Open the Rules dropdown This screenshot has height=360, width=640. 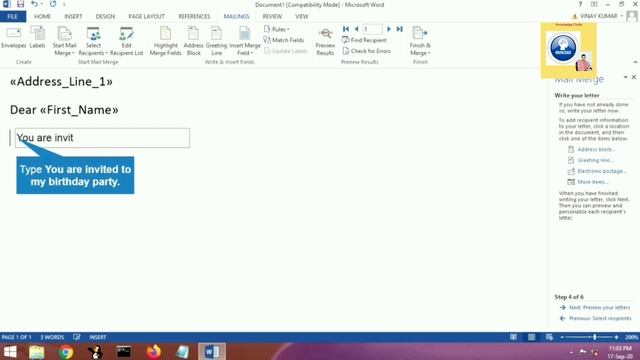(277, 29)
